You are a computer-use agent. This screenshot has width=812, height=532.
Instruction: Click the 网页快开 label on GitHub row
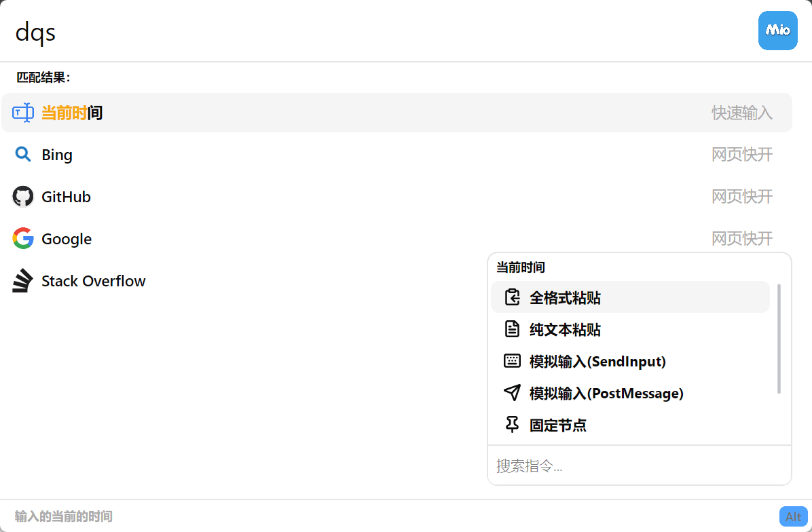click(742, 196)
